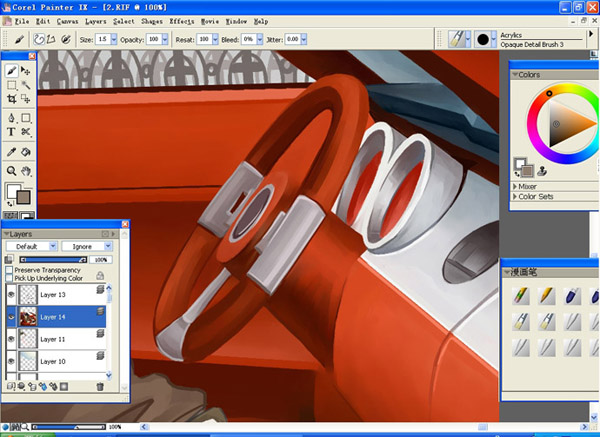This screenshot has height=437, width=600.
Task: Select the Magnifier zoom tool
Action: tap(11, 169)
